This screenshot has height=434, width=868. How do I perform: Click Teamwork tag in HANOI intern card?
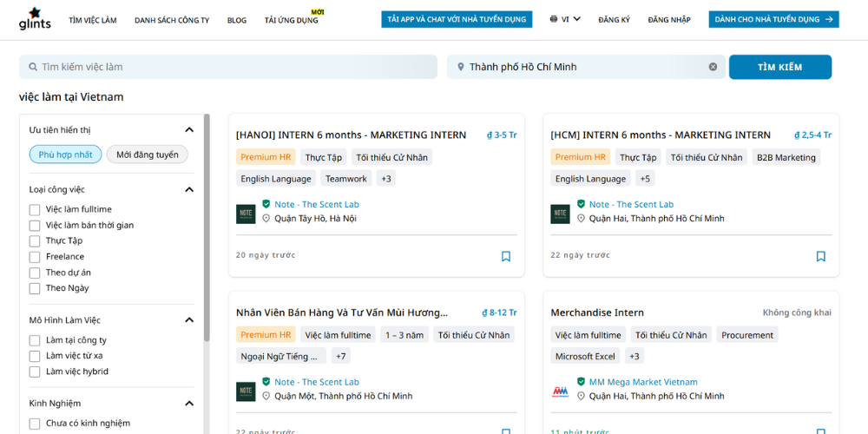point(346,178)
